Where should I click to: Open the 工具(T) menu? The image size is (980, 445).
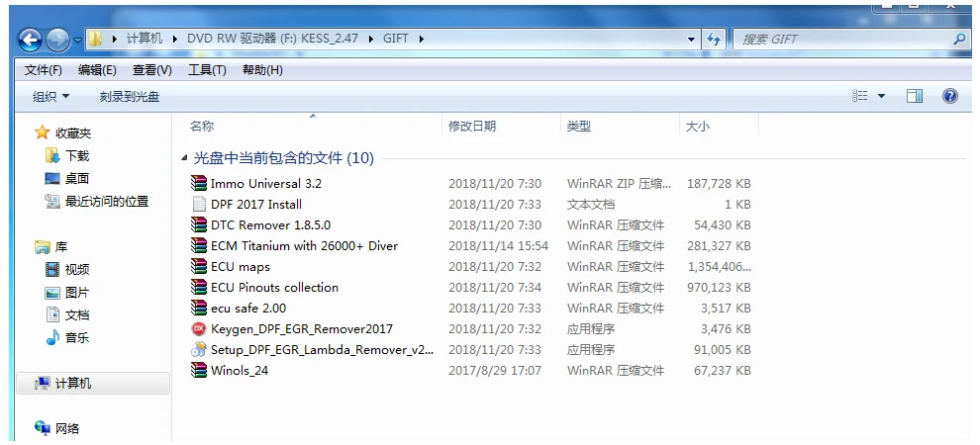207,70
